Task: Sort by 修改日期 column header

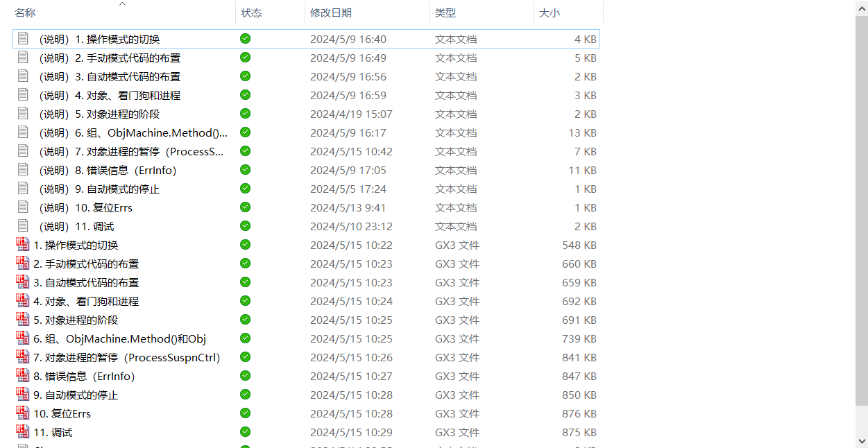Action: pos(330,13)
